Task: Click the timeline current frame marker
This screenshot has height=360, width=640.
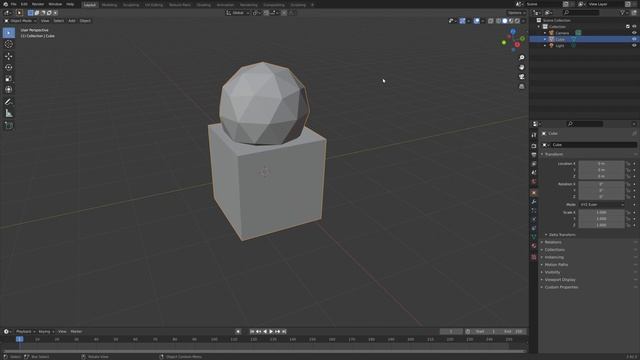Action: point(19,339)
